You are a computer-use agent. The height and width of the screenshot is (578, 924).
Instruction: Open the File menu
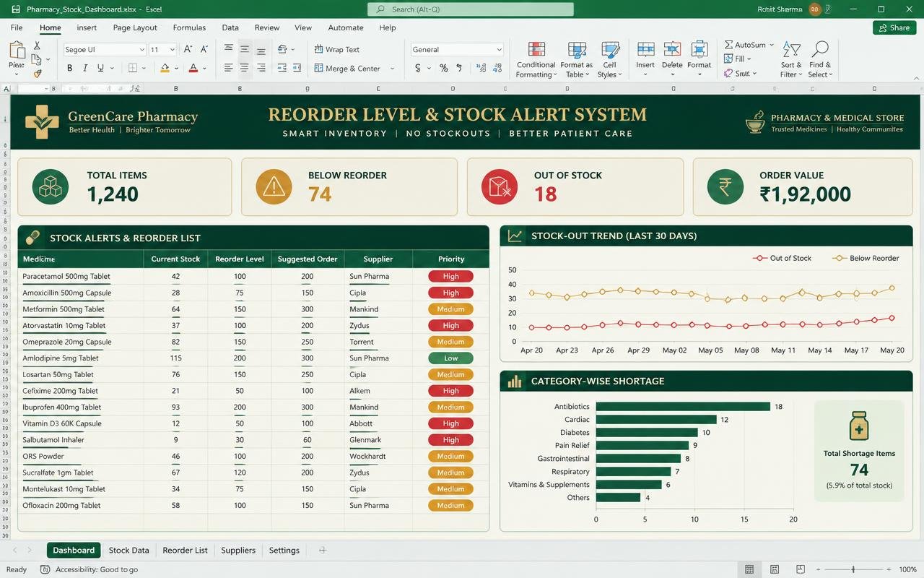17,27
